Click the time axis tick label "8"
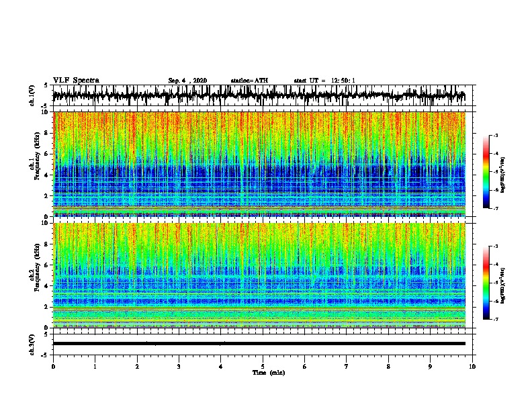The height and width of the screenshot is (411, 532). tap(388, 367)
